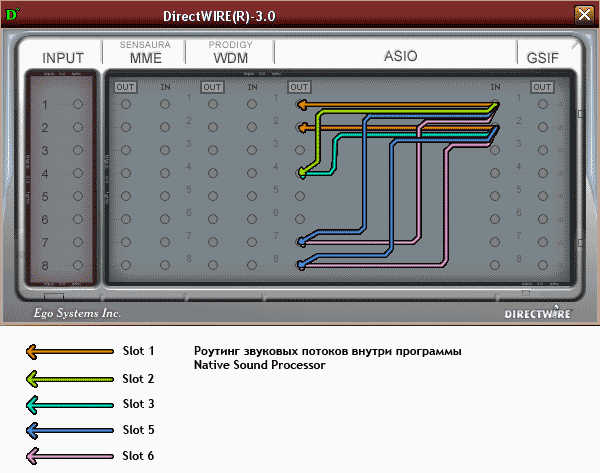Click ASIO OUT port 7 with blue cable
Image resolution: width=600 pixels, height=473 pixels.
(301, 242)
